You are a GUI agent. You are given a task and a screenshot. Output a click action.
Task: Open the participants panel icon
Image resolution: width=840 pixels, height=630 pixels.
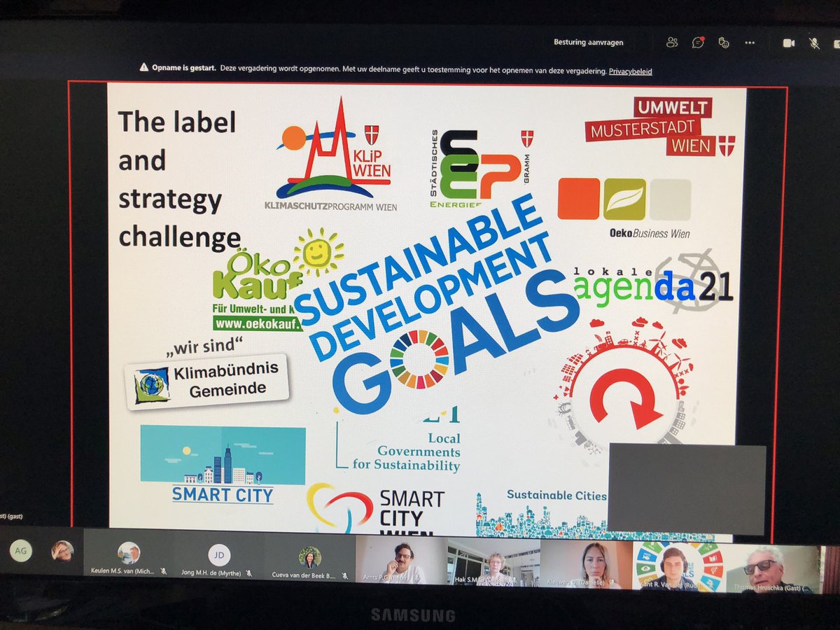[x=672, y=43]
